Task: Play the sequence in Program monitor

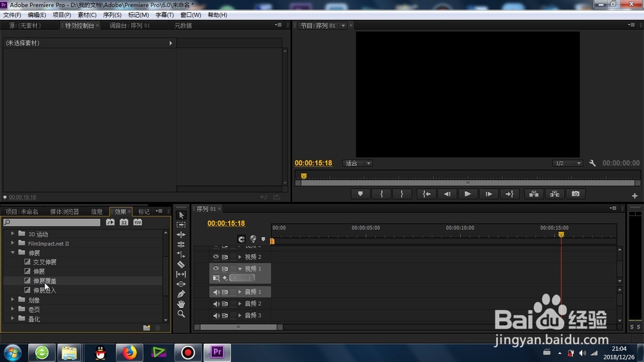Action: (x=468, y=194)
